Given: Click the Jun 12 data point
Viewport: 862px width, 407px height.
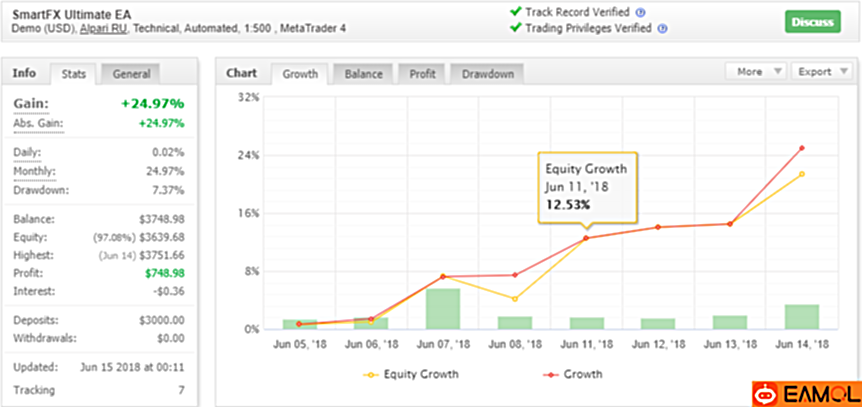Looking at the screenshot, I should [658, 227].
